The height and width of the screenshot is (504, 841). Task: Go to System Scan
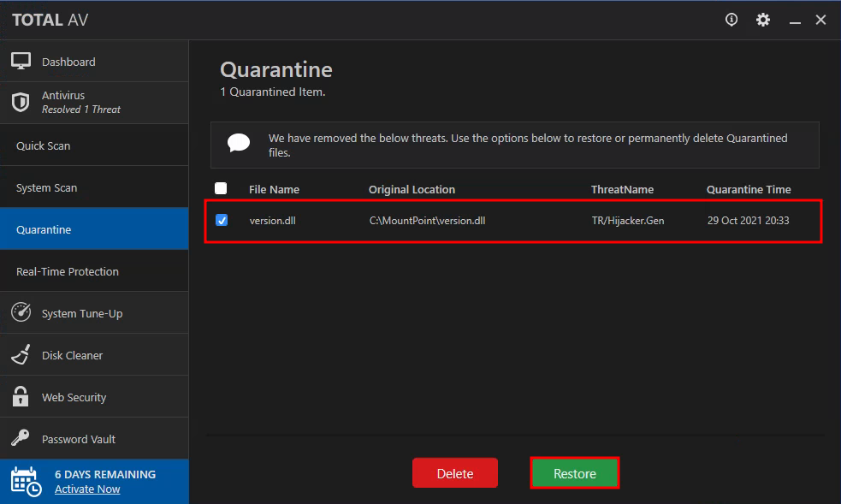94,187
